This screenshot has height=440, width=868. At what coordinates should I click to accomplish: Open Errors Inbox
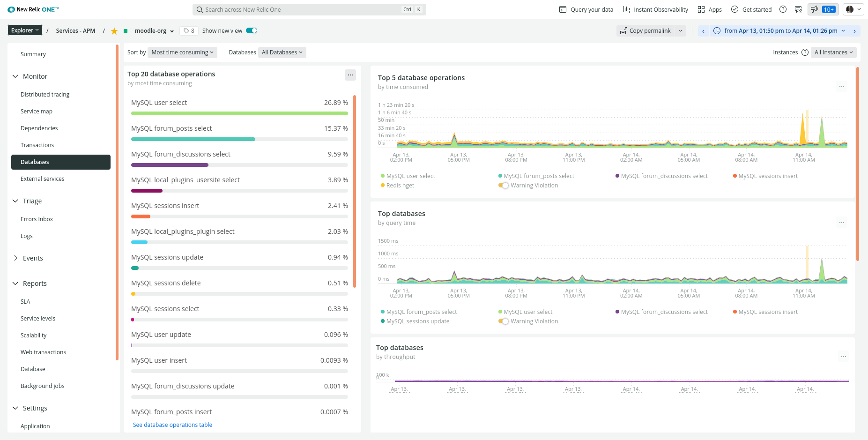(x=37, y=219)
